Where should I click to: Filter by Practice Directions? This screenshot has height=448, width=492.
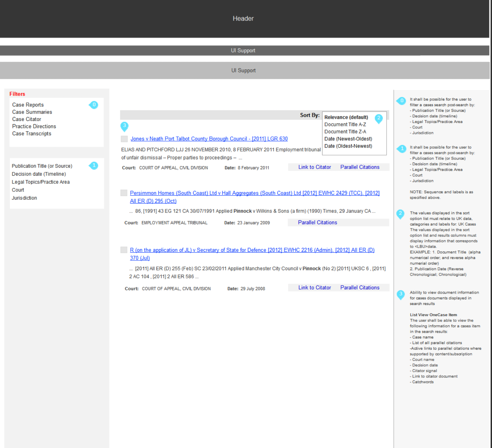34,126
